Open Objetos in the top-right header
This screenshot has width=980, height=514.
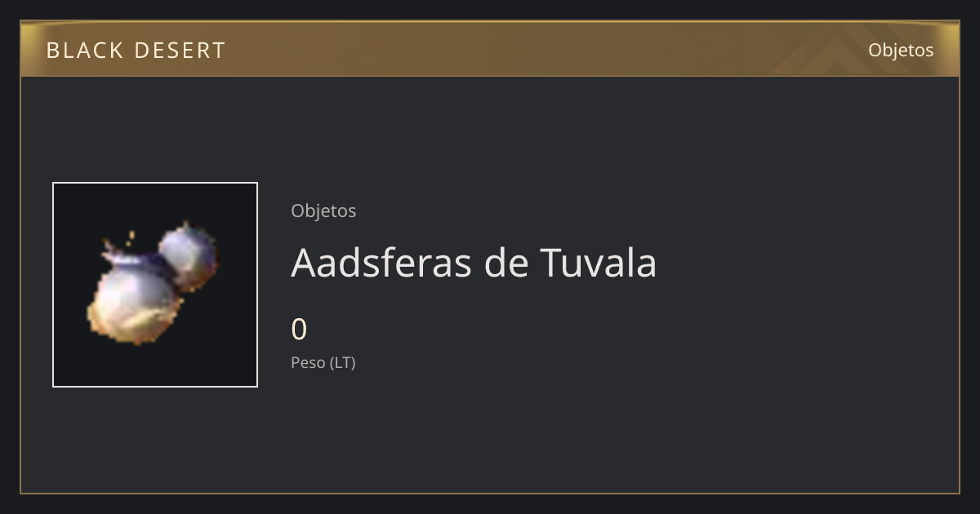[901, 50]
